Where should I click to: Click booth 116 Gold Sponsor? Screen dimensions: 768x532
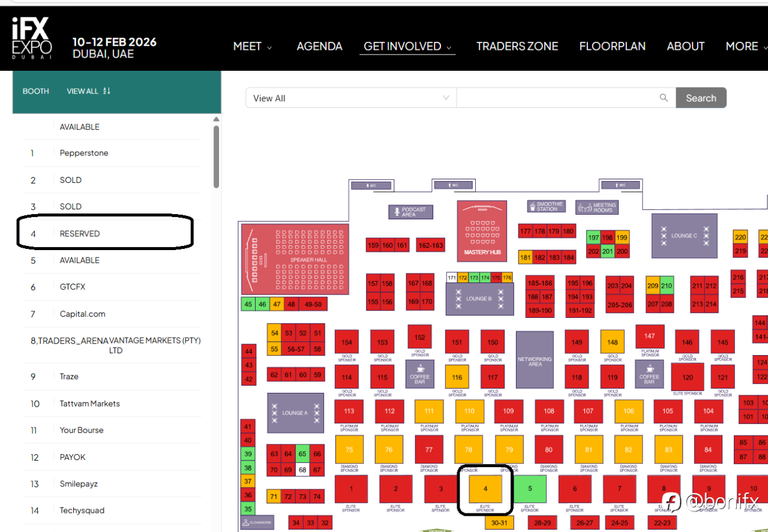tap(457, 377)
